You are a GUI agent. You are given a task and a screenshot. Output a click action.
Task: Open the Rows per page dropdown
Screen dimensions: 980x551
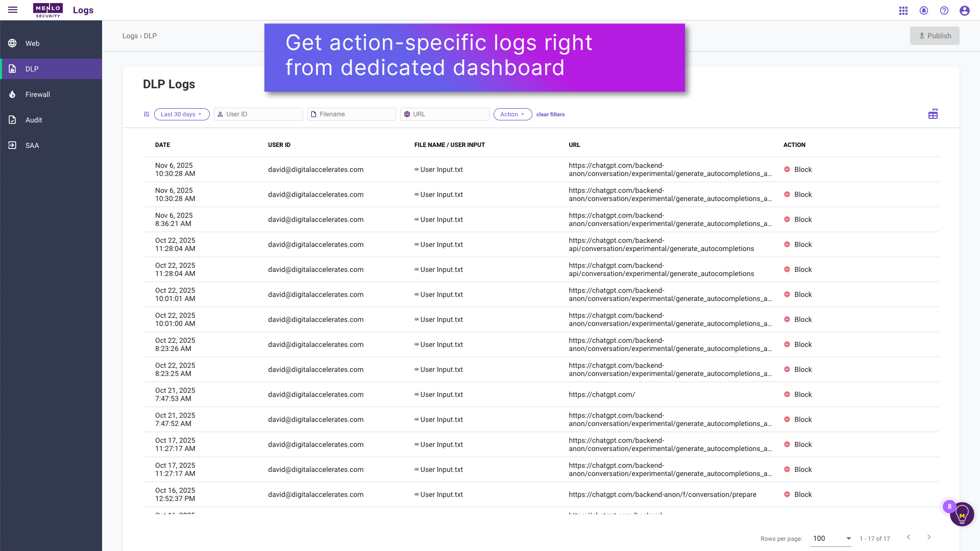tap(831, 538)
